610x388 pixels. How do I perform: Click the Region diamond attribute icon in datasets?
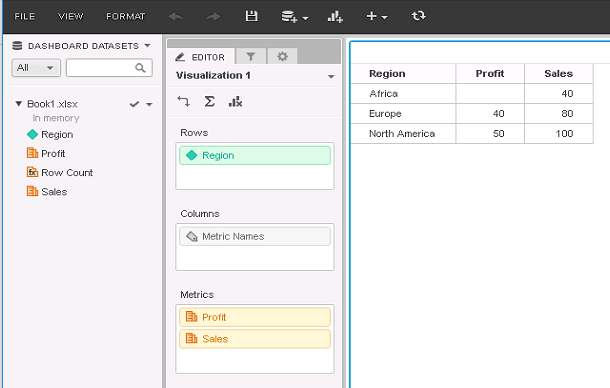pyautogui.click(x=33, y=134)
